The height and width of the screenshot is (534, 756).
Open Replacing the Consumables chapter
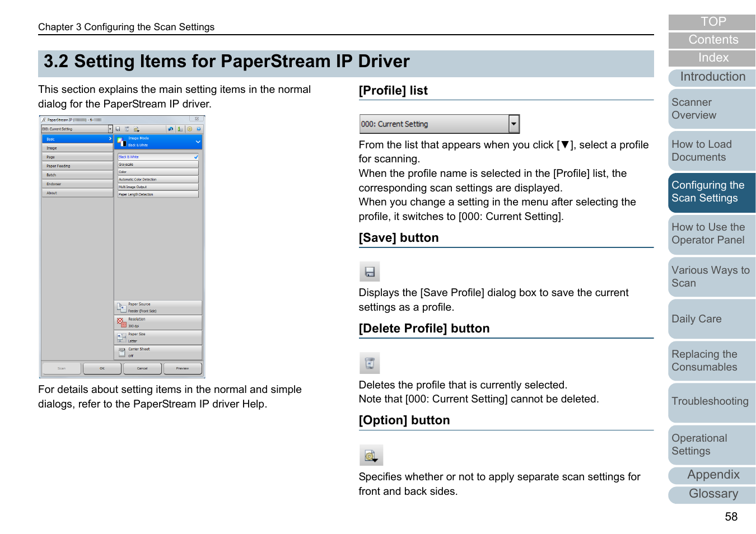point(712,360)
